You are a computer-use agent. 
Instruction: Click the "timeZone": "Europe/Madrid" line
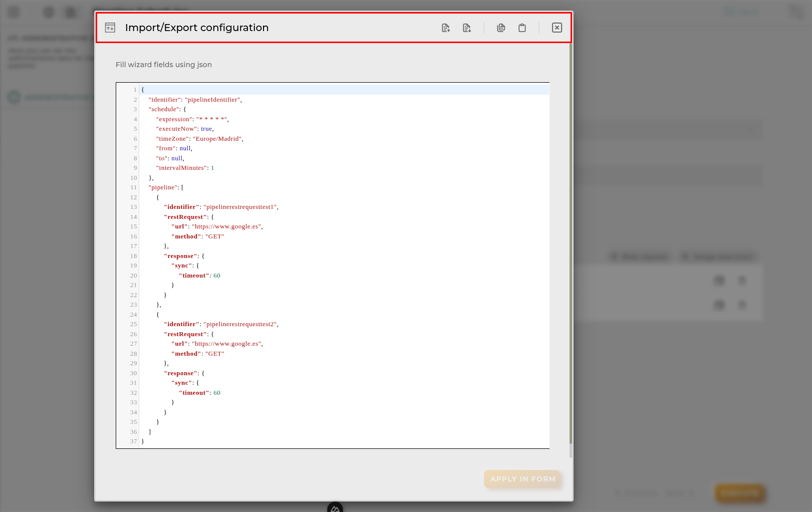[200, 139]
